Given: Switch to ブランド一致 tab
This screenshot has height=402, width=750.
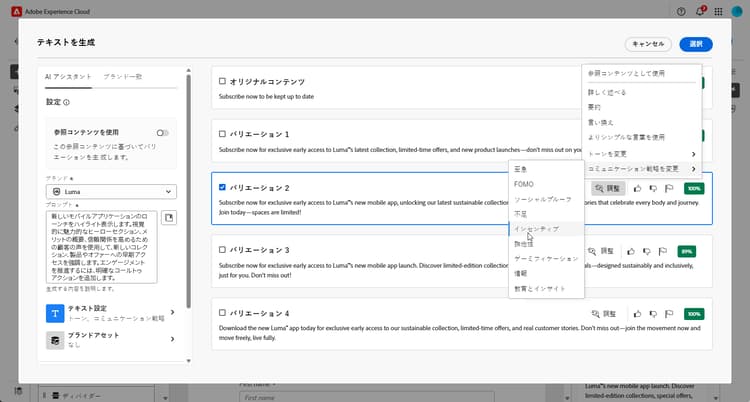Looking at the screenshot, I should click(123, 77).
